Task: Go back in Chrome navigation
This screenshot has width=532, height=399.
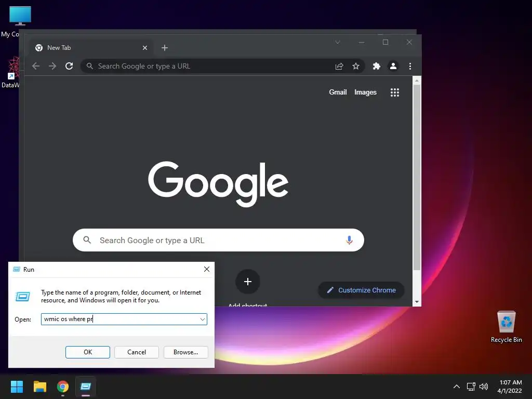Action: coord(36,66)
